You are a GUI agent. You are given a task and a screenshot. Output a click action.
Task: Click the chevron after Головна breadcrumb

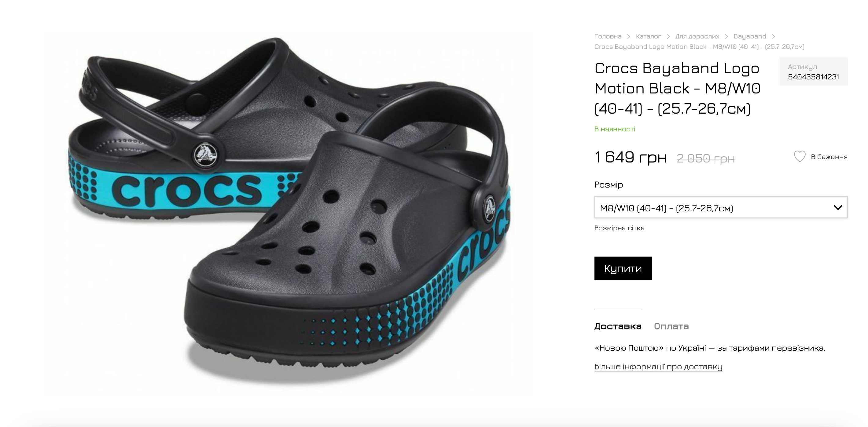pyautogui.click(x=628, y=36)
